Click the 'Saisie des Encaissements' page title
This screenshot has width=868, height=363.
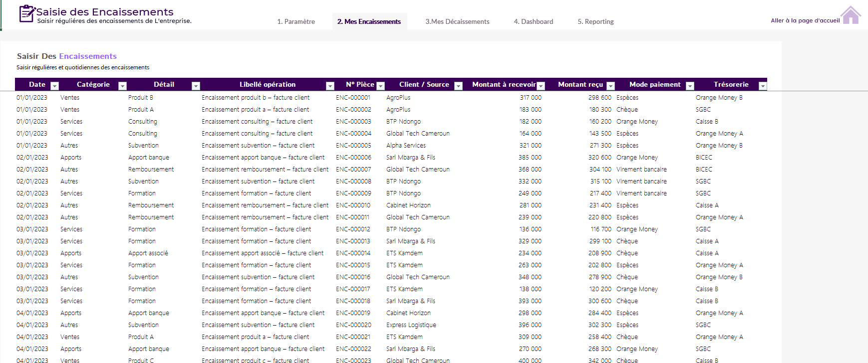[x=105, y=12]
